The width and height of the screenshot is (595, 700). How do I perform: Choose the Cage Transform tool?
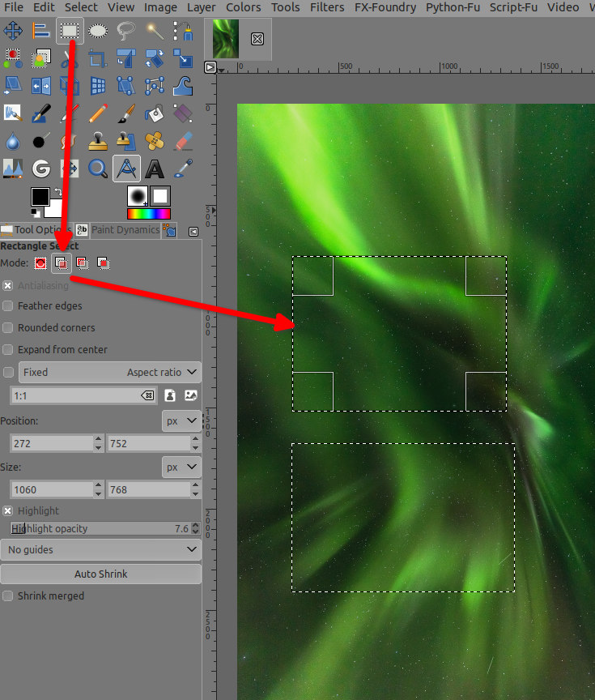tap(155, 86)
